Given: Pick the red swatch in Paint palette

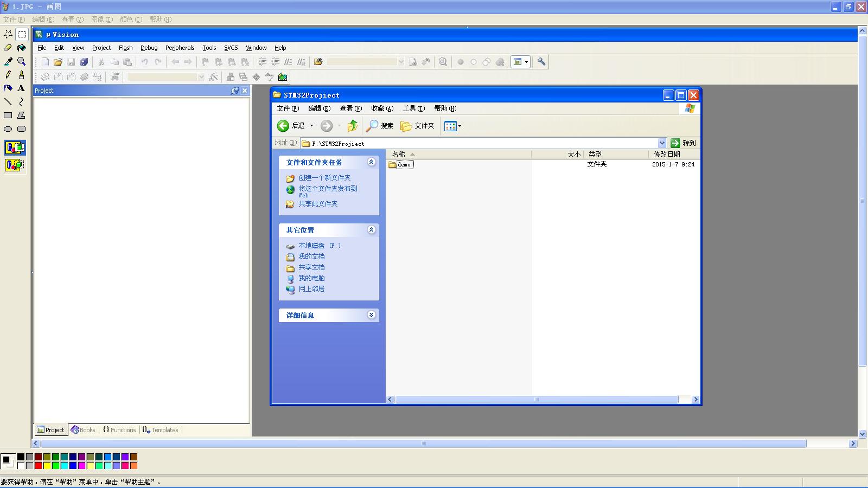Looking at the screenshot, I should coord(38,465).
